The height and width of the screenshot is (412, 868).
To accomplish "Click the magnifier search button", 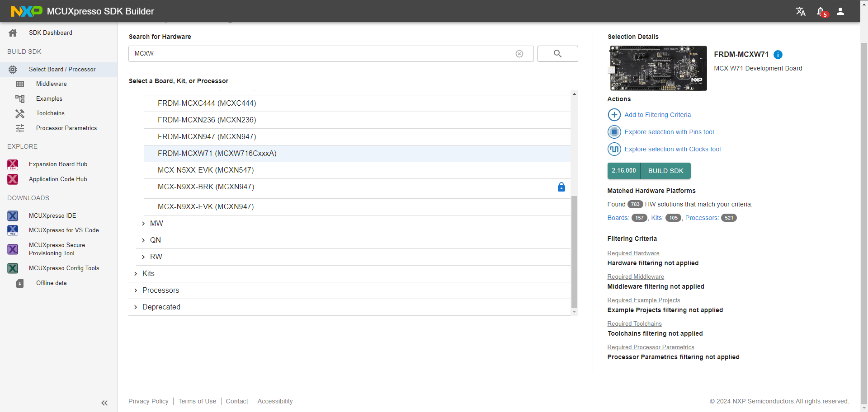I will [x=557, y=54].
